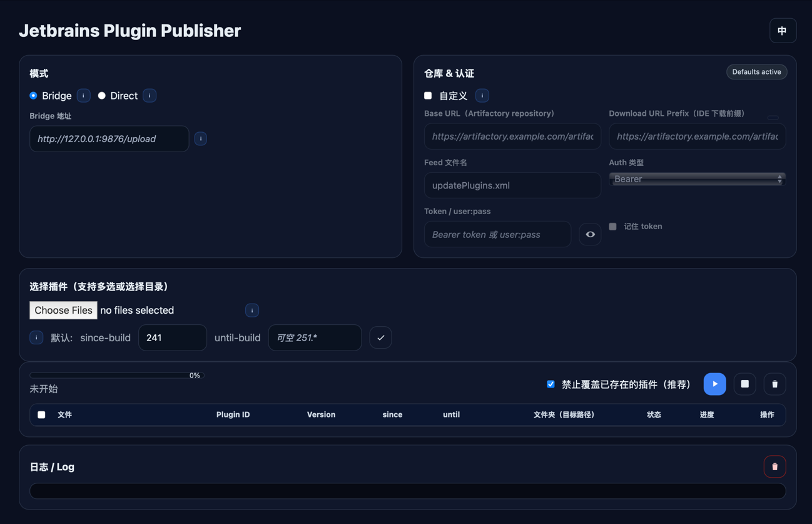Focus the Base URL input field
This screenshot has height=524, width=812.
(x=512, y=136)
